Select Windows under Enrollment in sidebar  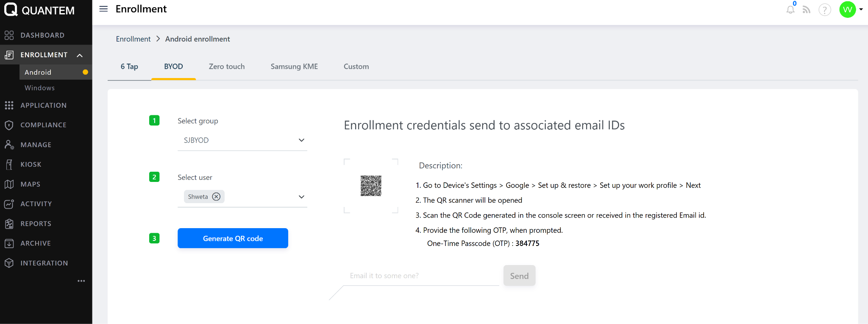(39, 88)
